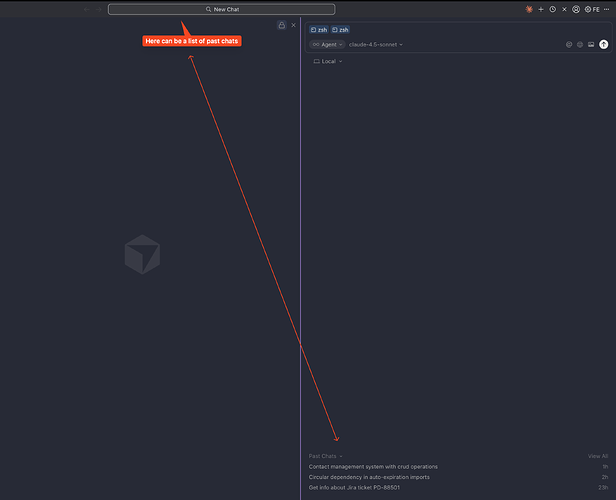Send the message with the up arrow button
The width and height of the screenshot is (616, 500).
point(603,45)
